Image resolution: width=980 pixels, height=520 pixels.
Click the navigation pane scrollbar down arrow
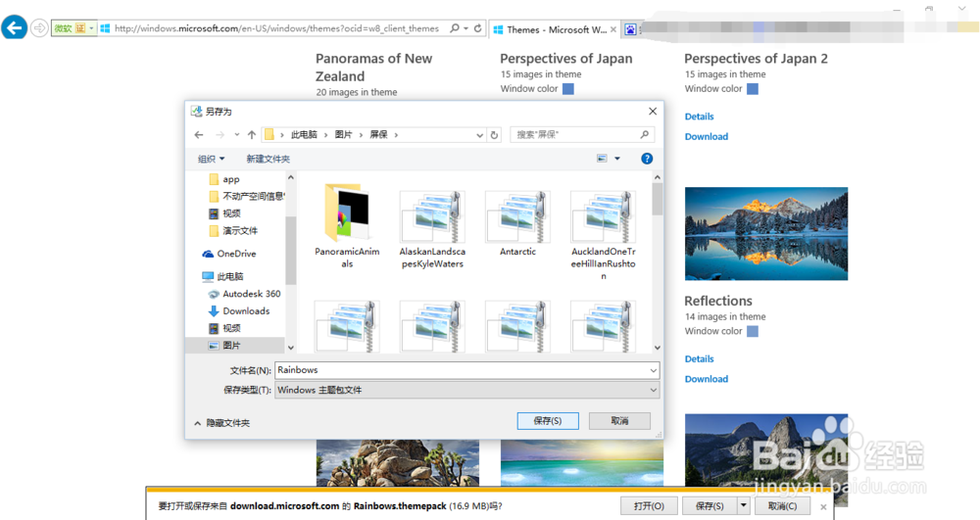(x=291, y=348)
